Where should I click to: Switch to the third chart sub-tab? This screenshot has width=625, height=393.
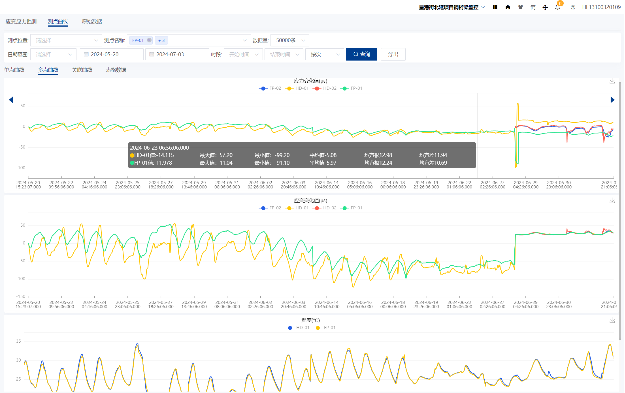point(82,70)
